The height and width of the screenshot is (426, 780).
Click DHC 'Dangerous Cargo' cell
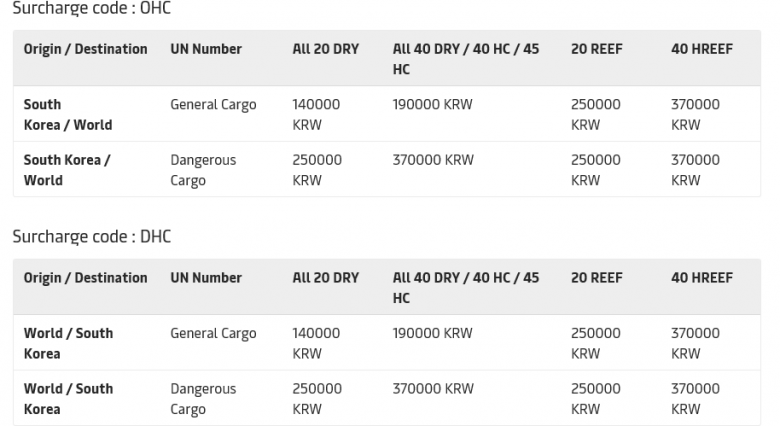(203, 399)
